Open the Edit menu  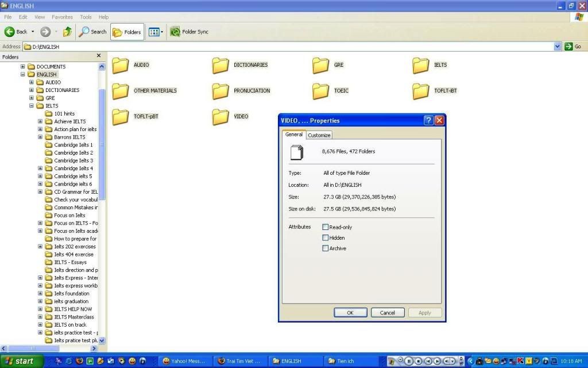[x=23, y=17]
